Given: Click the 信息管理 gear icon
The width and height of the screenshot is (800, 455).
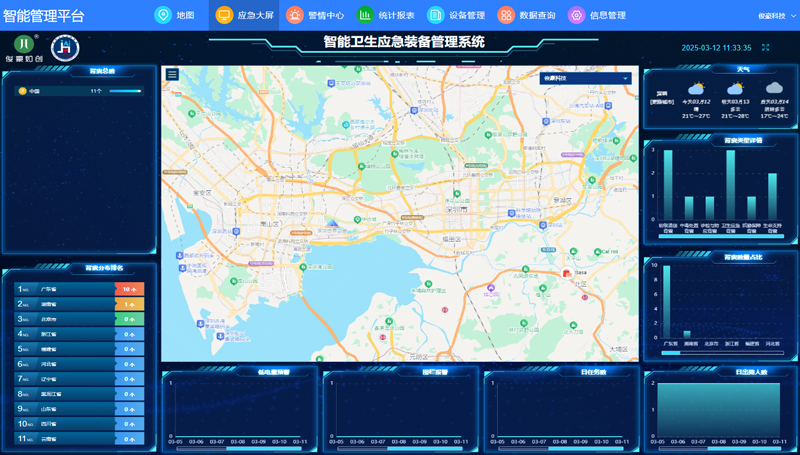Looking at the screenshot, I should tap(577, 15).
